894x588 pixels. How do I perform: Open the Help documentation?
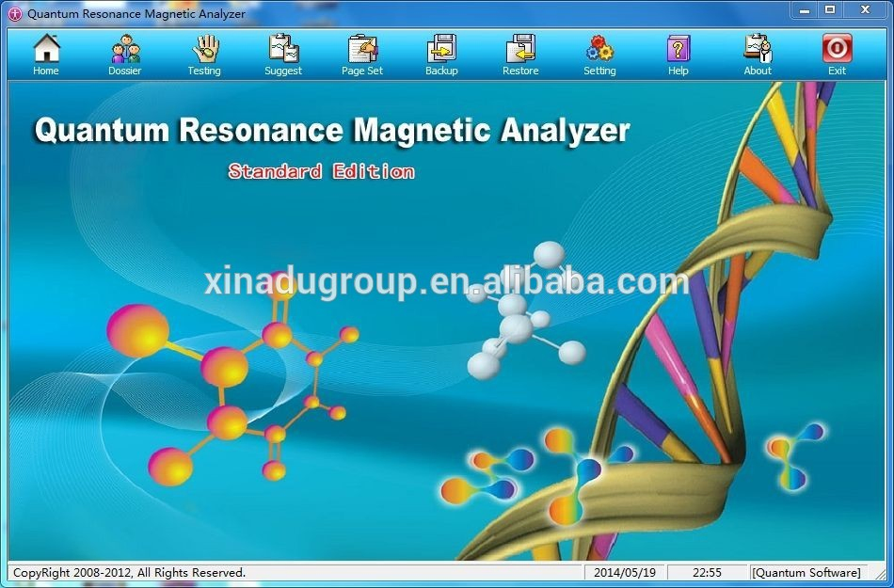[x=678, y=52]
